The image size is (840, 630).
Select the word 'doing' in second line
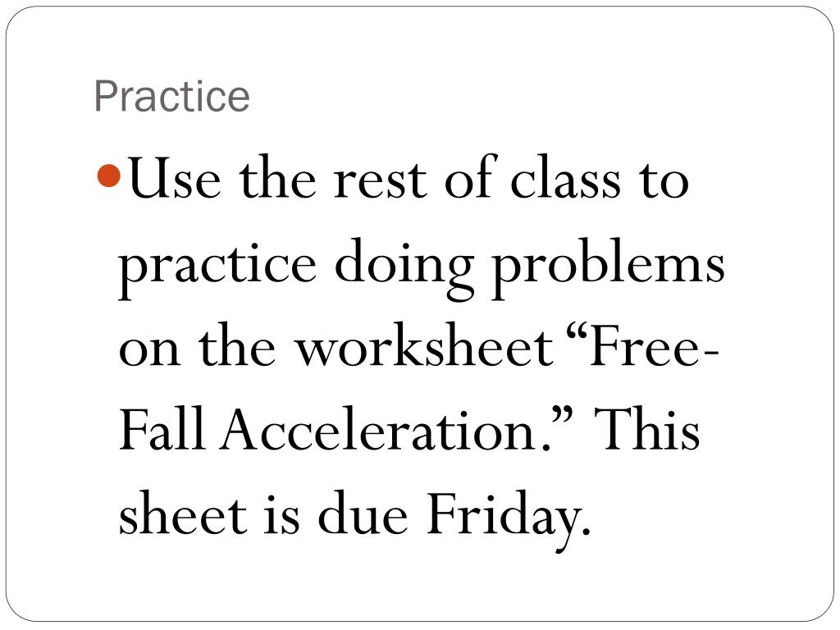click(x=404, y=267)
